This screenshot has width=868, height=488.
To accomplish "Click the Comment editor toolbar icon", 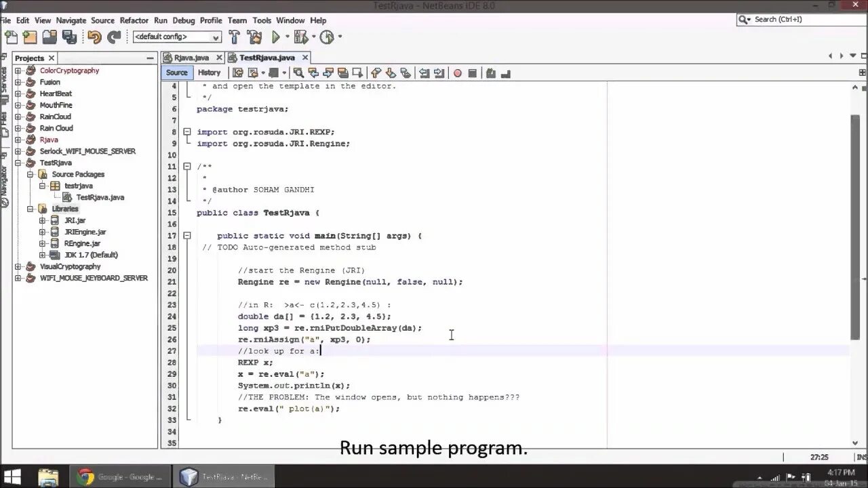I will coord(490,73).
